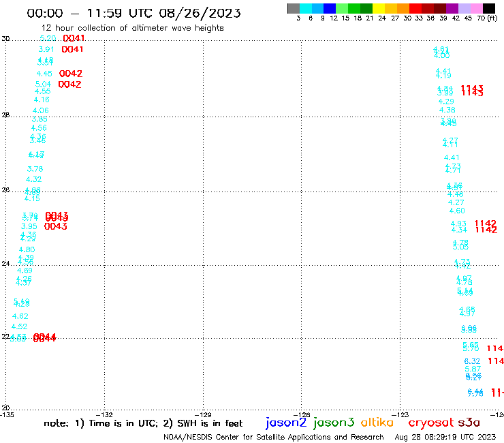Click the 0042 time label beside 5.04

click(69, 85)
